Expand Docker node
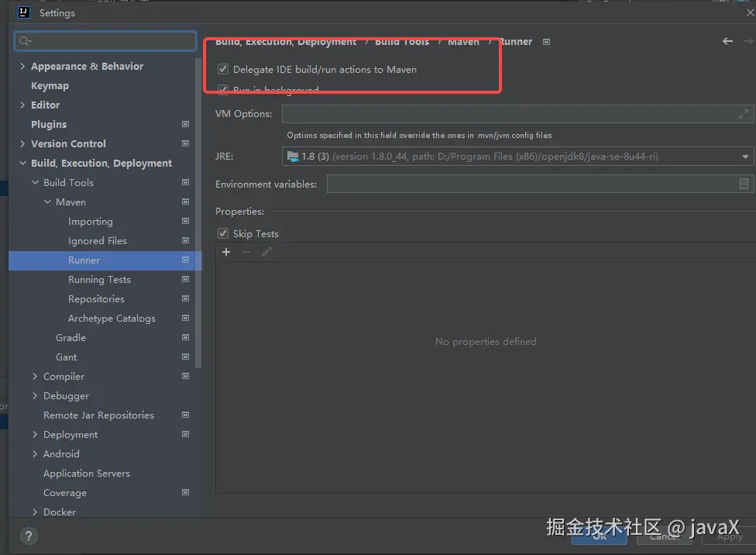 (x=35, y=512)
